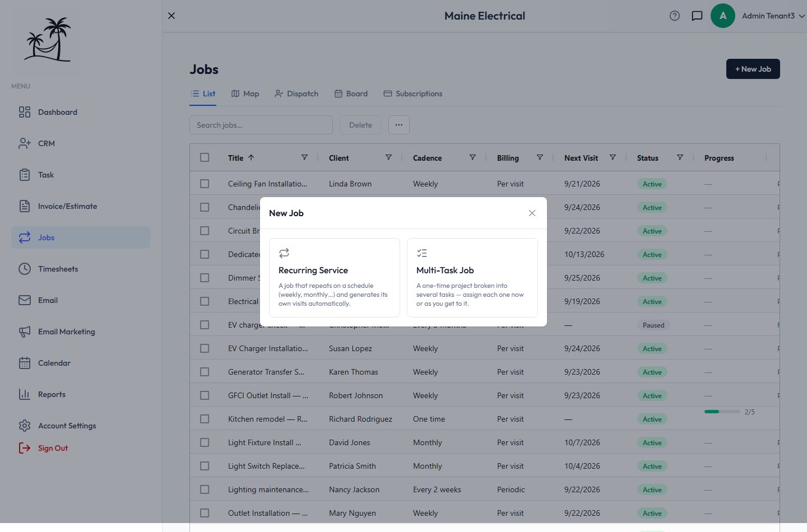This screenshot has width=807, height=532.
Task: Collapse the sidebar with the X icon
Action: 171,16
